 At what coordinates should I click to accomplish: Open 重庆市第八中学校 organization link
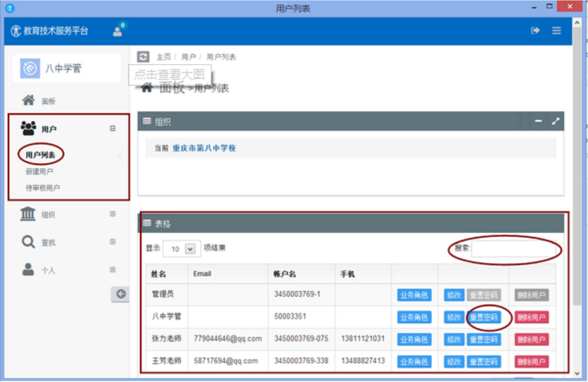click(204, 148)
